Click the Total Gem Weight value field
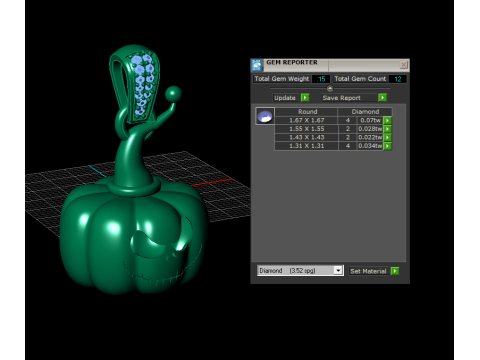The width and height of the screenshot is (480, 360). point(321,79)
